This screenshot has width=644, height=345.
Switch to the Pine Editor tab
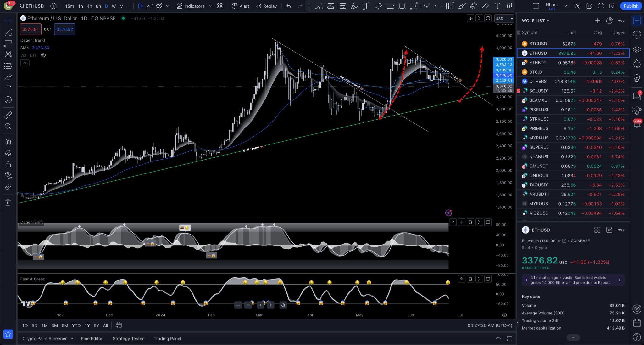point(92,338)
